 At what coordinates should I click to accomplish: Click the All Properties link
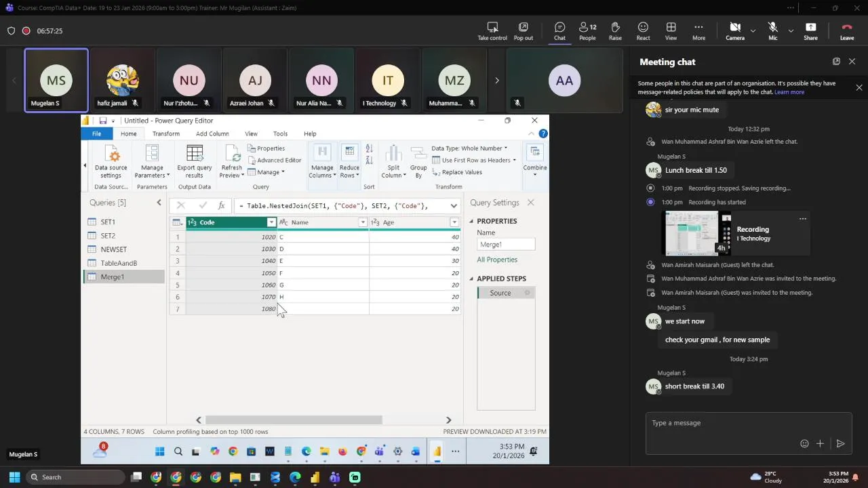497,260
